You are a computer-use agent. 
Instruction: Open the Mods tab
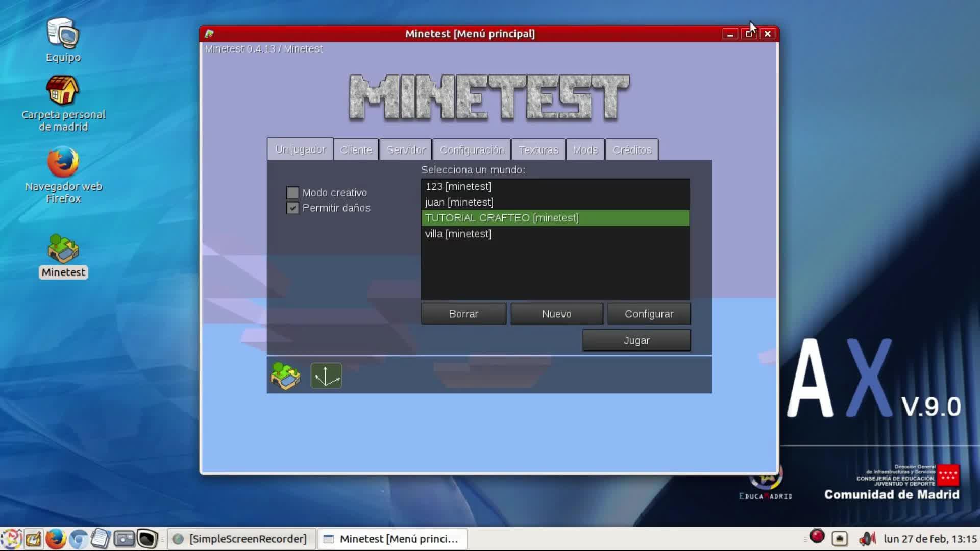585,150
